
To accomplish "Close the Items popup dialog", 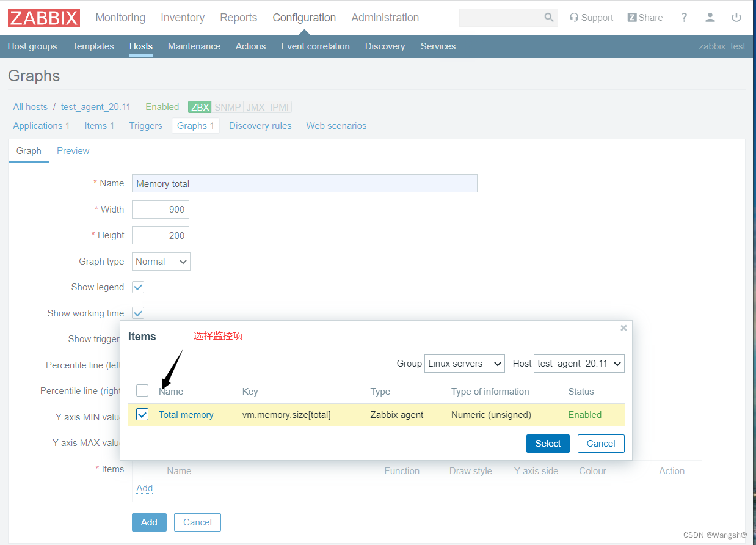I will (x=623, y=328).
